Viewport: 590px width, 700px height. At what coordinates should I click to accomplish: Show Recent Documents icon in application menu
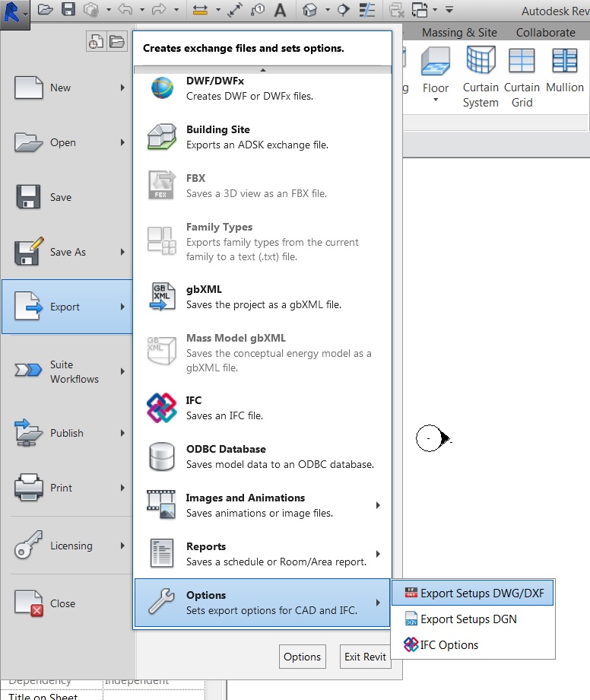[x=96, y=42]
